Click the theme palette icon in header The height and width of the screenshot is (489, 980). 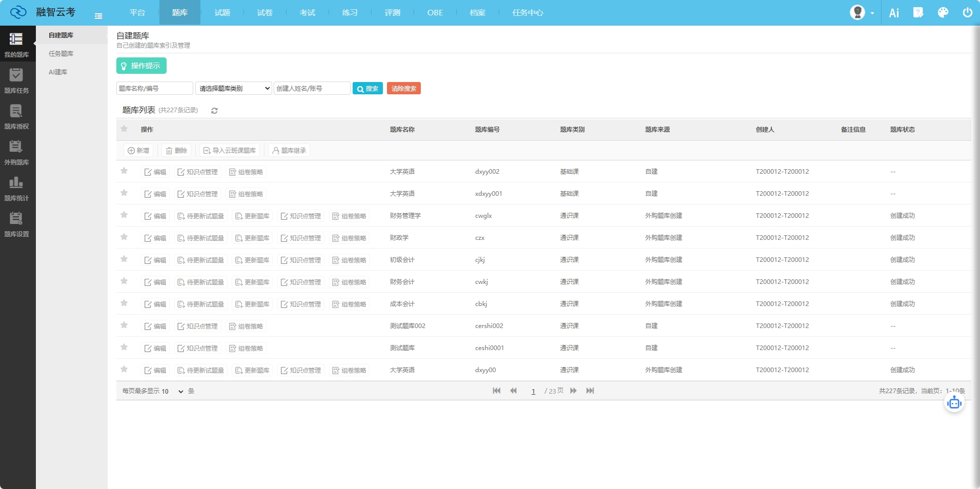(943, 13)
